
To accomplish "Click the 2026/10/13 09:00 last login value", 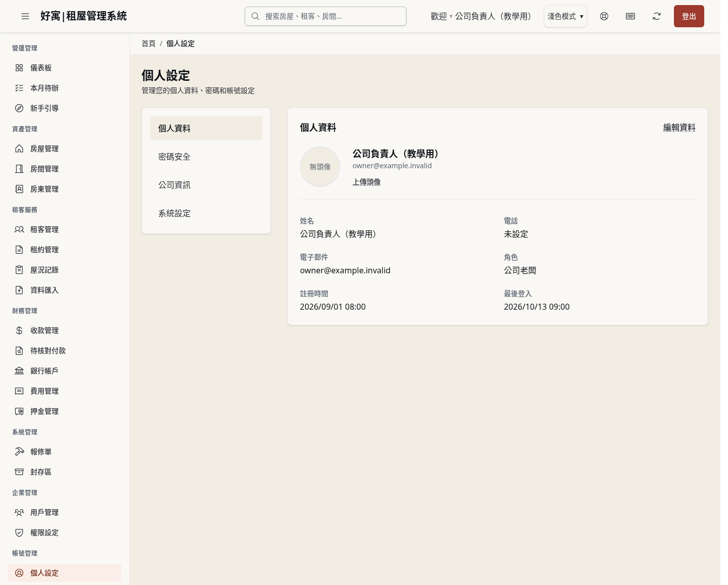I will tap(537, 307).
